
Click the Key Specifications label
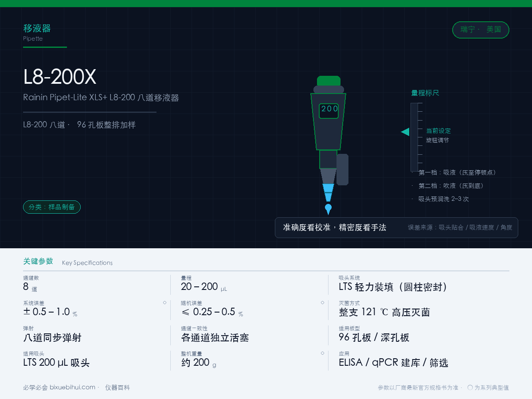click(x=87, y=262)
